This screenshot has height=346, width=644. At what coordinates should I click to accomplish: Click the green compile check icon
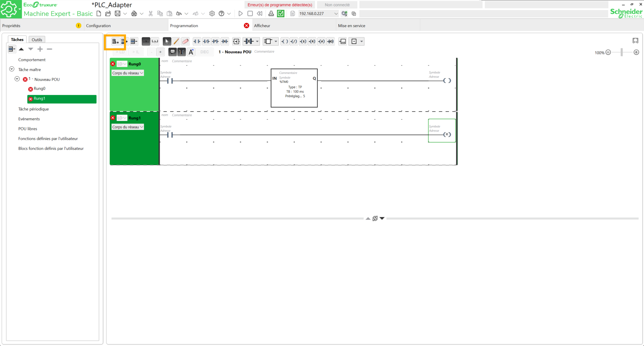[281, 13]
